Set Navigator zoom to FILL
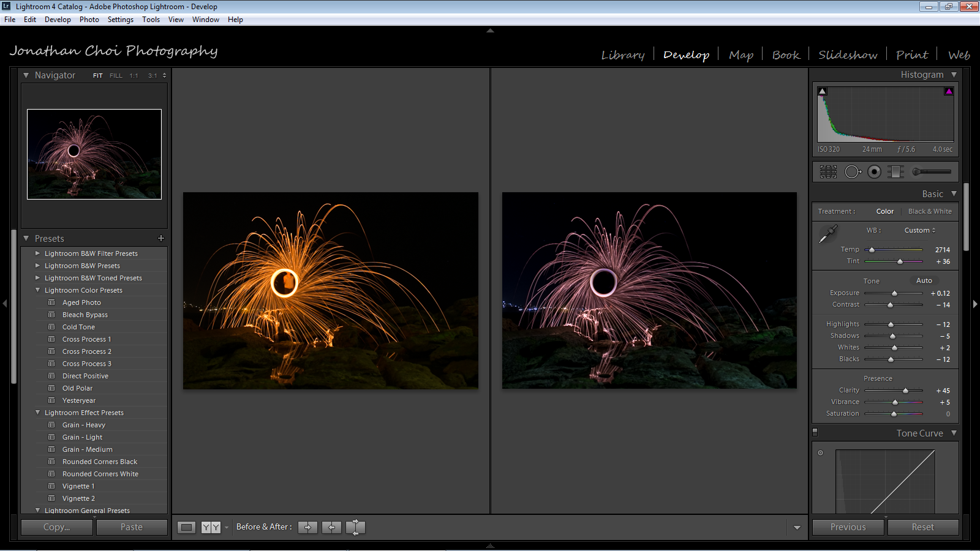 tap(116, 76)
